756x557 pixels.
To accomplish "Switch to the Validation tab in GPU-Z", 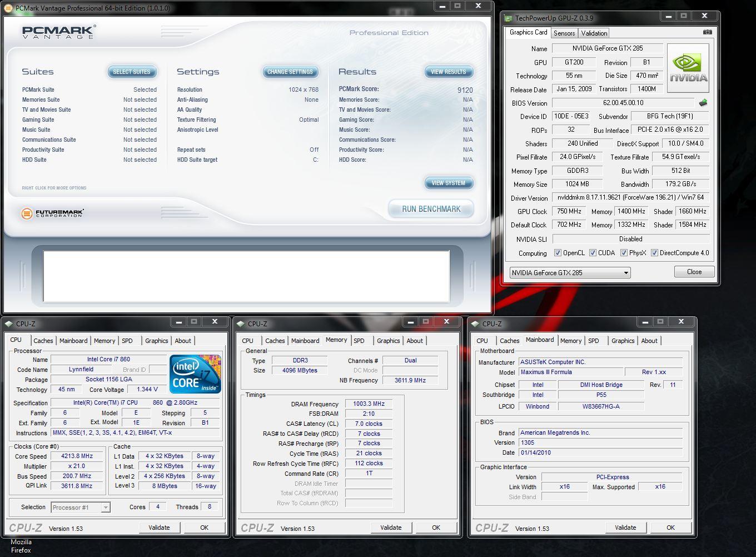I will [594, 33].
